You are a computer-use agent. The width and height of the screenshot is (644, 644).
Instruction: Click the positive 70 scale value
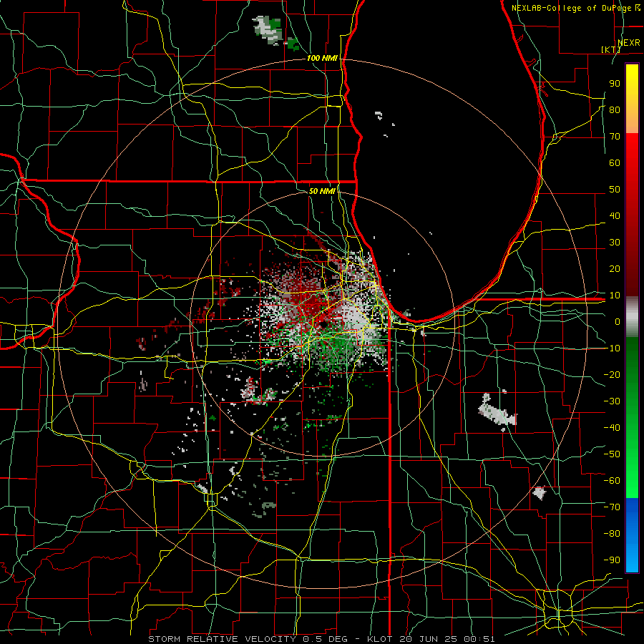click(615, 136)
